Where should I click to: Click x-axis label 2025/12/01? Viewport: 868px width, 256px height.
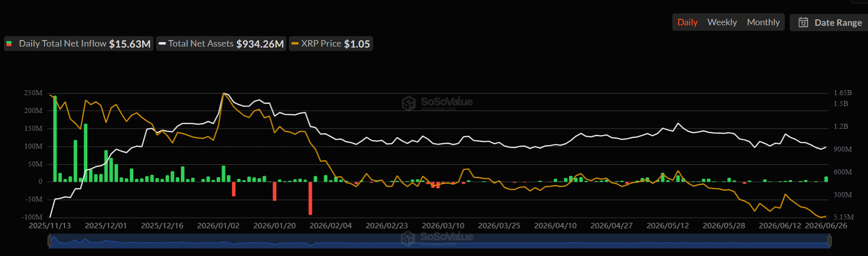pos(106,226)
